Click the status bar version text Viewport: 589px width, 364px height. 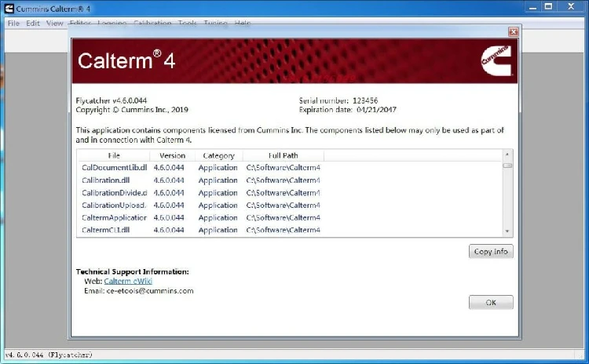[49, 355]
